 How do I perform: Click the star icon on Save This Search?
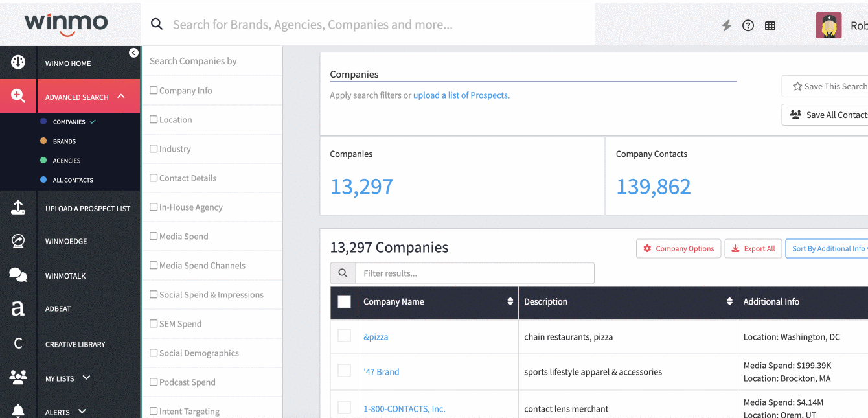coord(797,86)
